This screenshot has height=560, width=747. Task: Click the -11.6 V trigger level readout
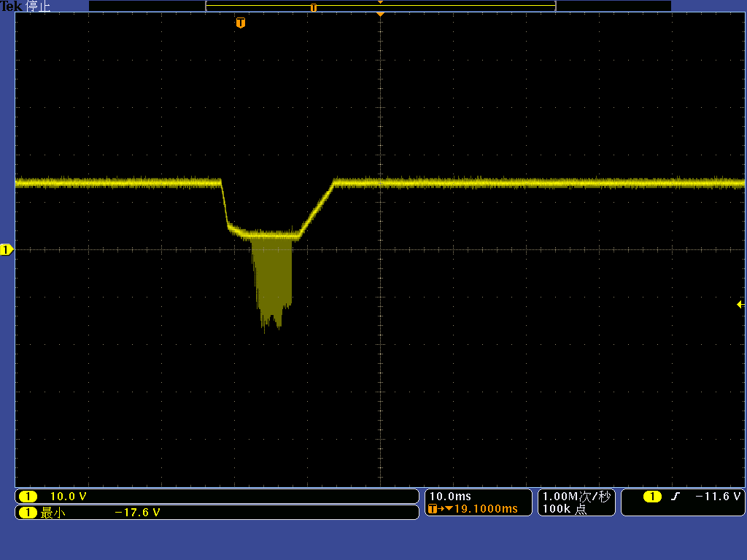[718, 497]
